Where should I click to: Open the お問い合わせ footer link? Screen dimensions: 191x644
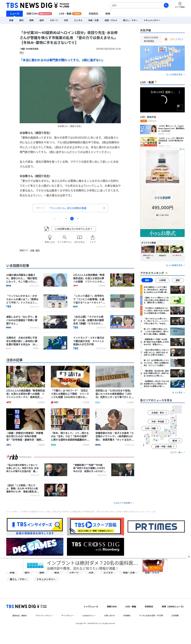coord(109,615)
